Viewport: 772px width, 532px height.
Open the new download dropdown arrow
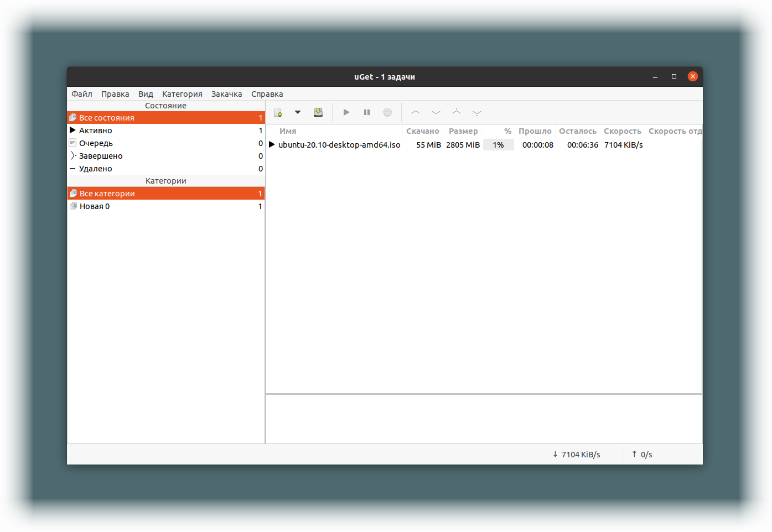tap(298, 112)
